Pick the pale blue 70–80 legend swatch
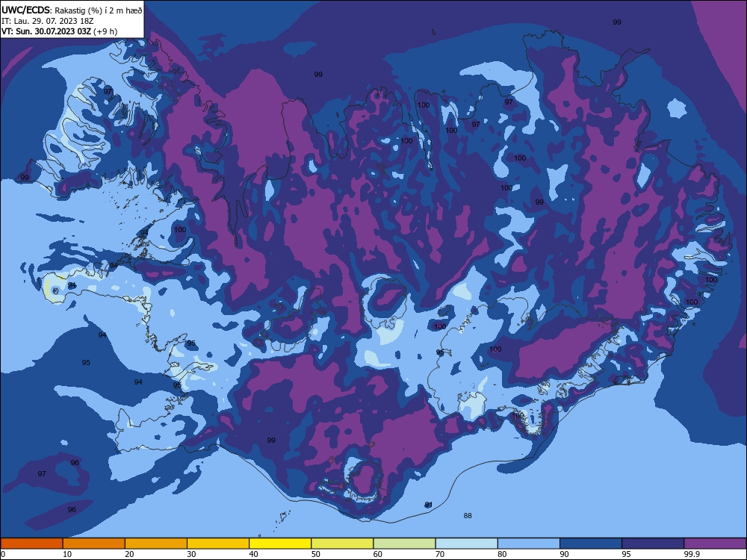747x560 pixels. (x=466, y=544)
